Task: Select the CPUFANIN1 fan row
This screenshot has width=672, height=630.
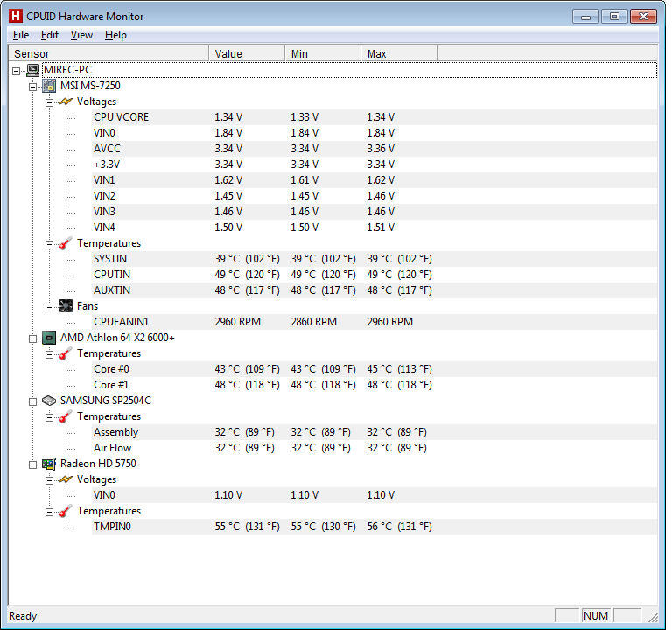Action: coord(374,322)
